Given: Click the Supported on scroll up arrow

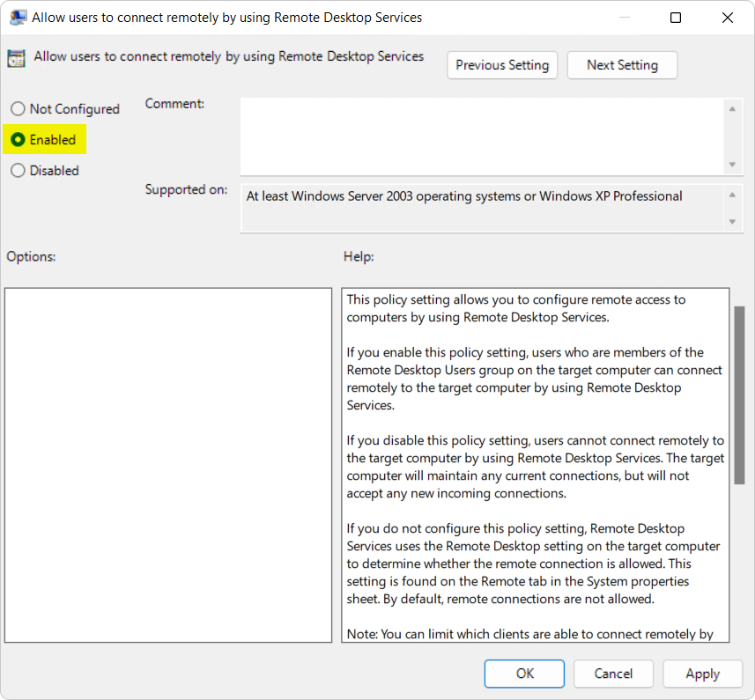Looking at the screenshot, I should (x=732, y=195).
